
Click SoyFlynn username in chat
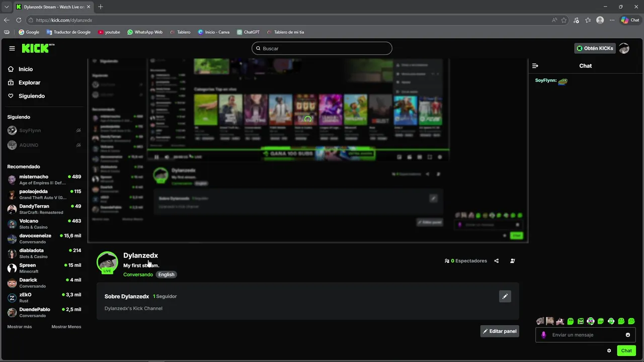point(545,80)
